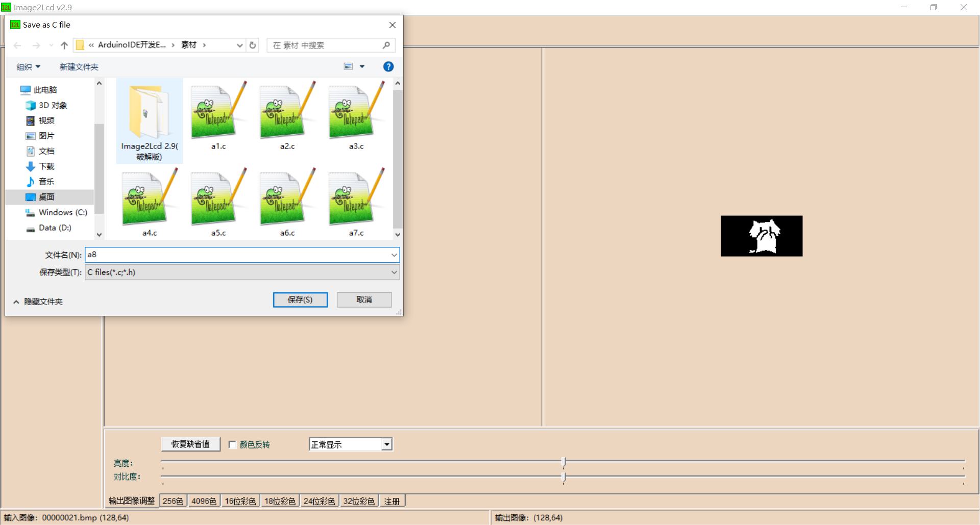Click the ArduinoIDE开发E... breadcrumb segment
The height and width of the screenshot is (525, 980).
132,45
